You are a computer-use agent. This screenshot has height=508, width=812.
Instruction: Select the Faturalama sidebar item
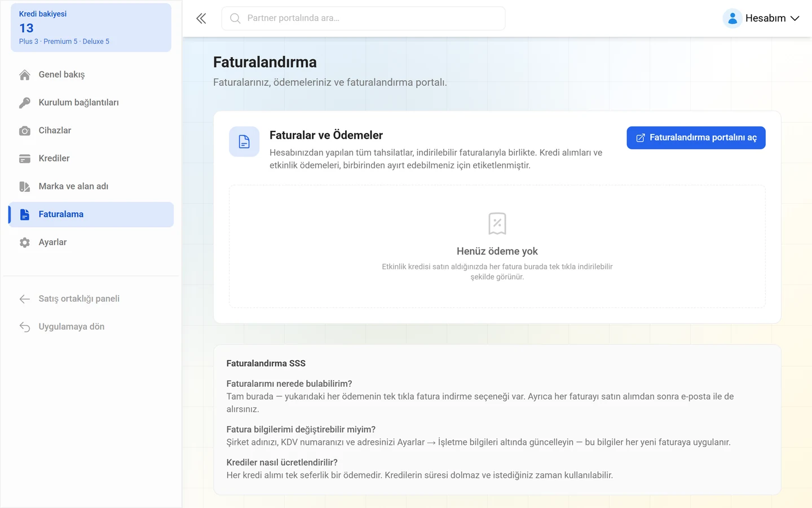point(91,214)
